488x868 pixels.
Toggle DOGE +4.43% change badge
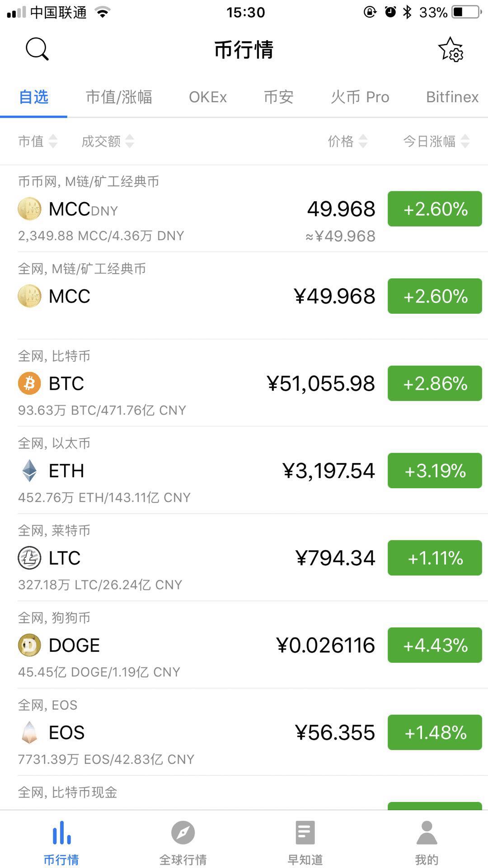[435, 645]
